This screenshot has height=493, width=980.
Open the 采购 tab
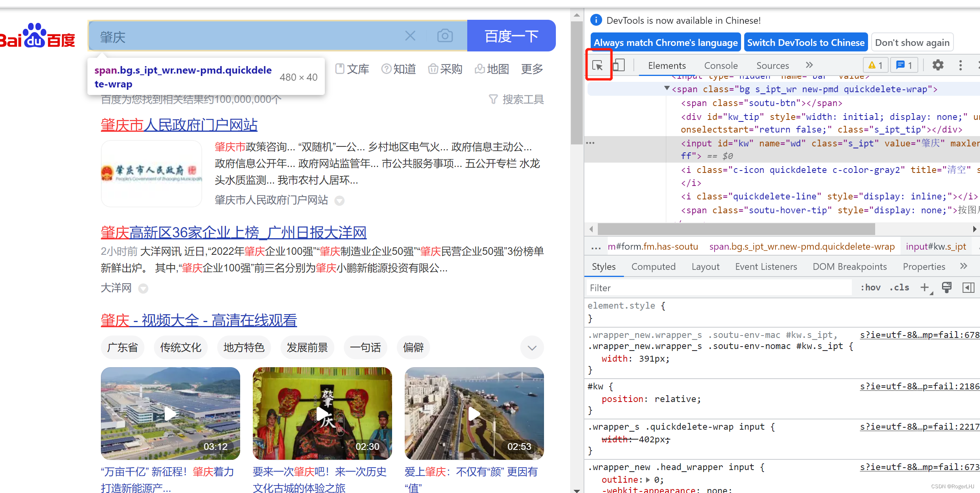[445, 69]
